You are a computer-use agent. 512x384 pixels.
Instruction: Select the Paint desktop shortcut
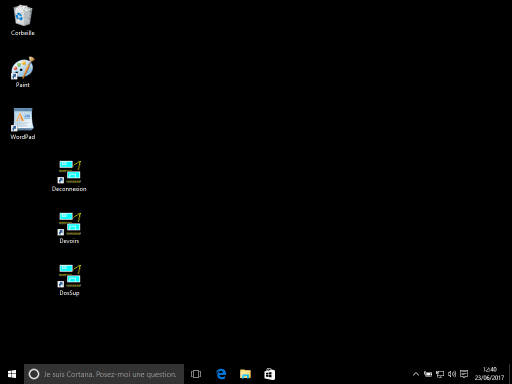click(23, 72)
